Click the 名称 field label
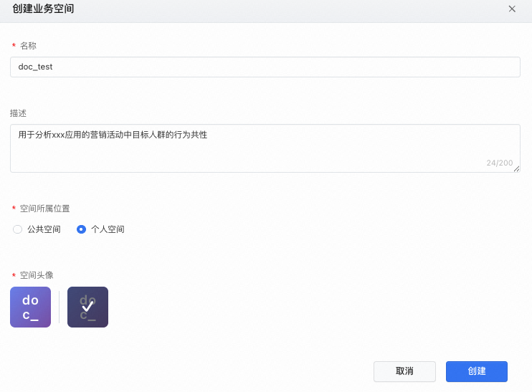532x392 pixels. point(28,46)
